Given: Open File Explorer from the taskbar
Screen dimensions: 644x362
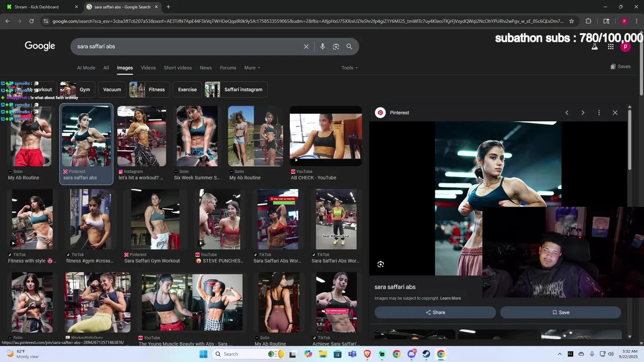Looking at the screenshot, I should (x=323, y=354).
